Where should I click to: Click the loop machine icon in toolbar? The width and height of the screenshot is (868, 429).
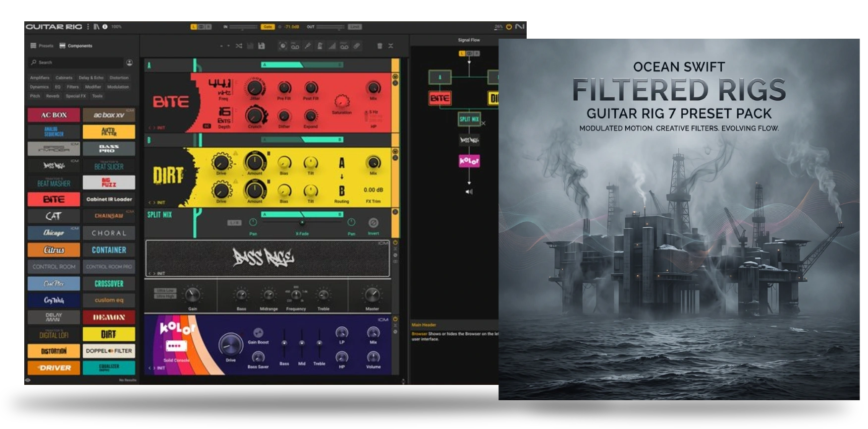coord(282,46)
